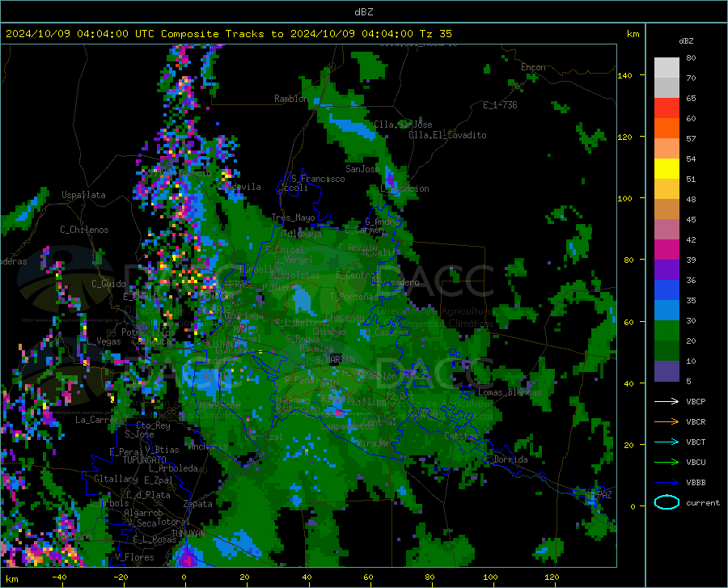Select the light blue 30-35 dBZ swatch

point(667,311)
